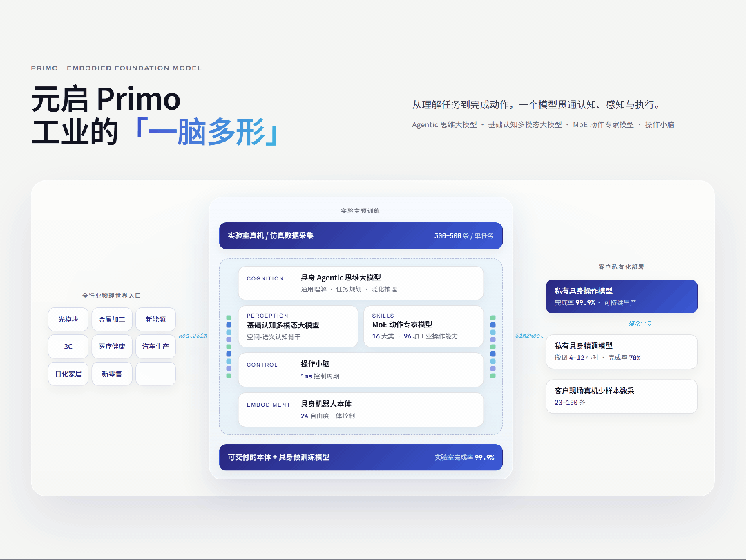The width and height of the screenshot is (746, 560).
Task: Click the ······ more industries chip
Action: pyautogui.click(x=155, y=374)
